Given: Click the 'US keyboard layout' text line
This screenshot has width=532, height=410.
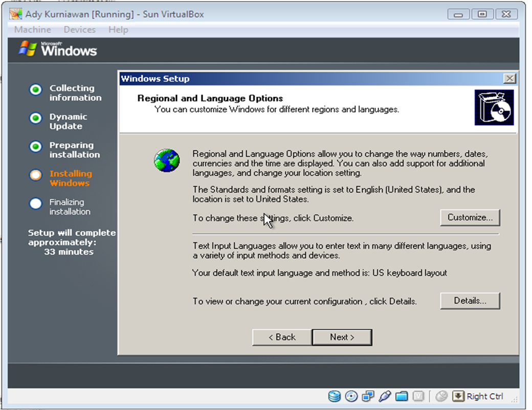Looking at the screenshot, I should [x=319, y=273].
